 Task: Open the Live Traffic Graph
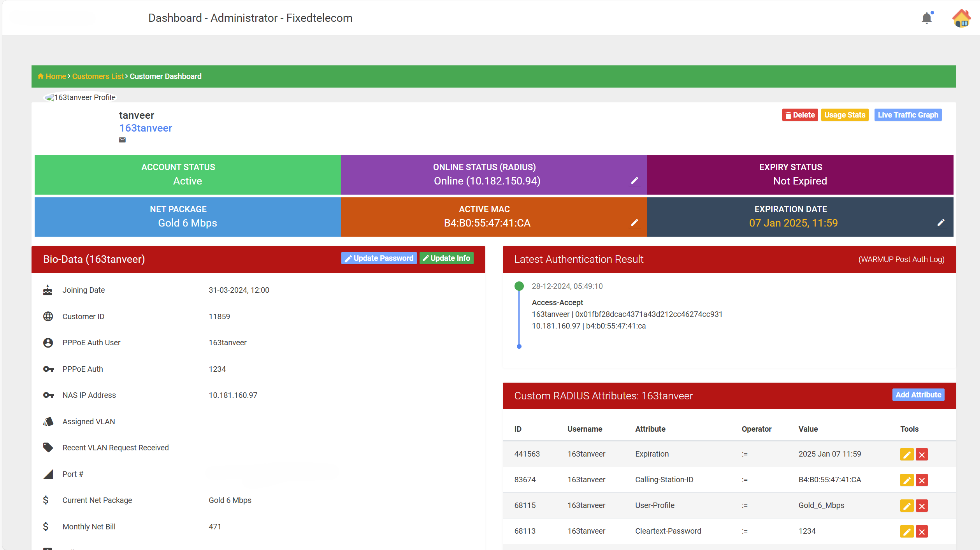click(x=908, y=114)
